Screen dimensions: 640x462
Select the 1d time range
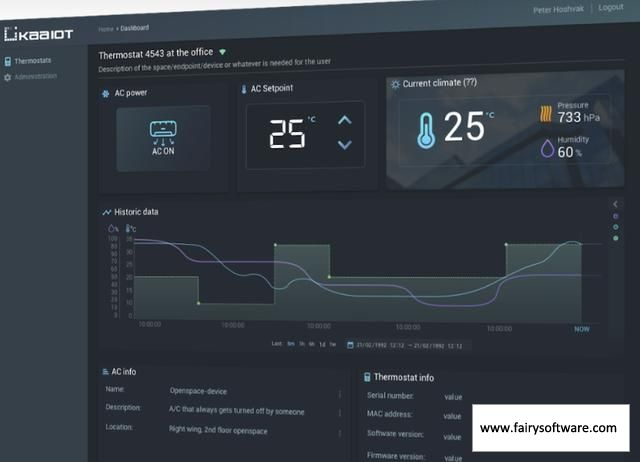click(322, 344)
